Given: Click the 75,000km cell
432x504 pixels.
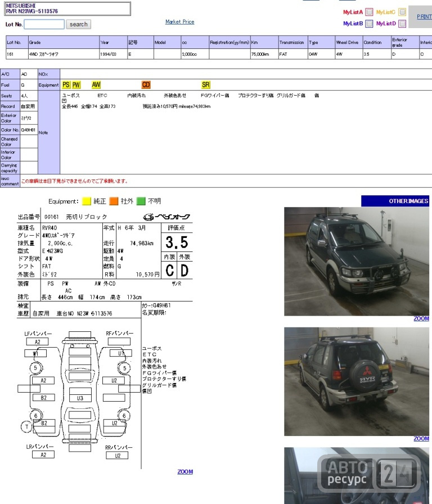Looking at the screenshot, I should click(x=264, y=54).
